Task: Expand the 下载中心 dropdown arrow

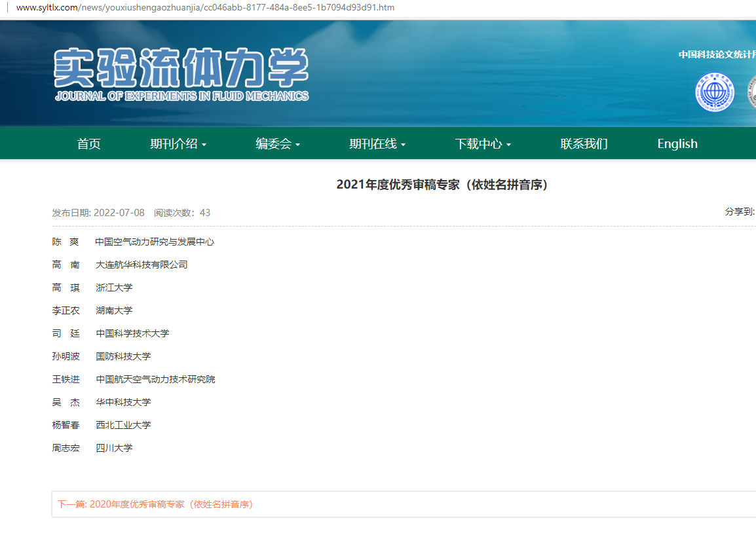Action: tap(508, 145)
